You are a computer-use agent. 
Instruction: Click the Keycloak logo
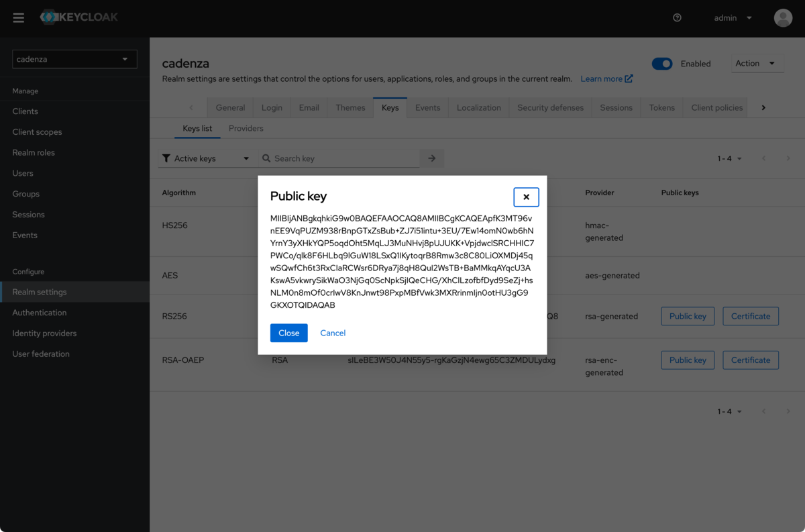pyautogui.click(x=78, y=17)
